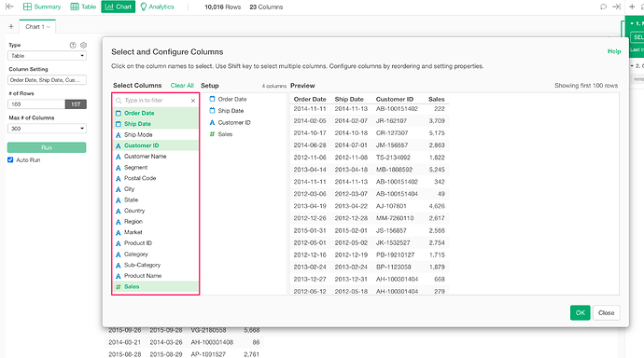644x358 pixels.
Task: Click the 10,016 Rows label
Action: point(223,7)
